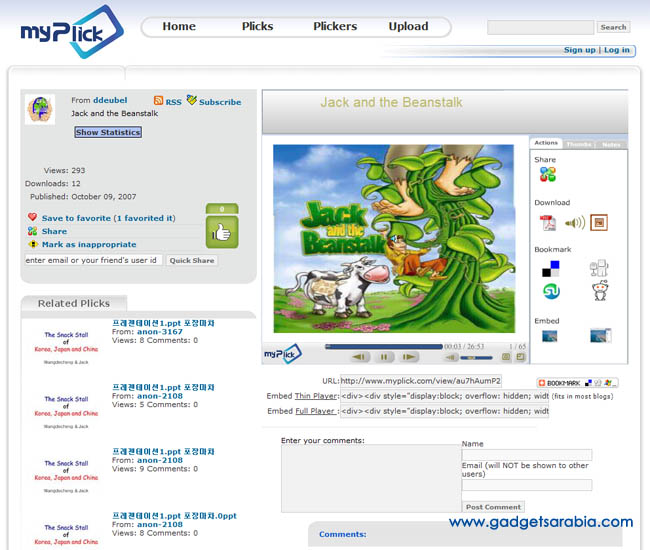Focus the Email input field
Viewport: 650px width, 550px height.
click(527, 485)
